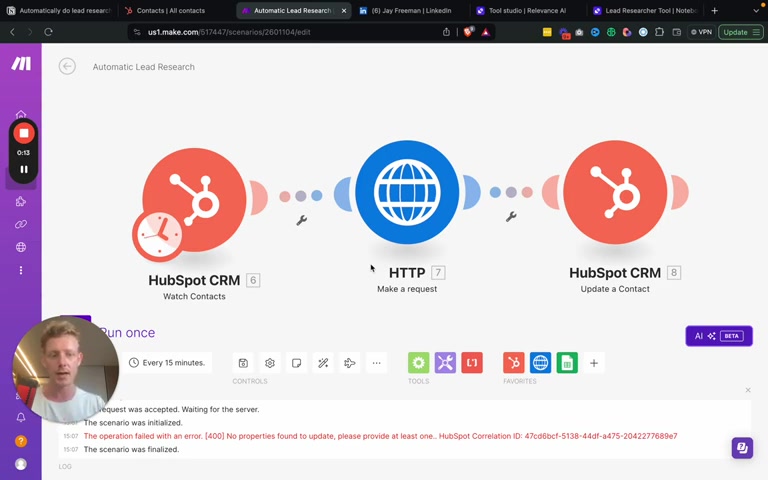Click the auto-align magic wand icon
This screenshot has height=480, width=768.
click(x=323, y=363)
